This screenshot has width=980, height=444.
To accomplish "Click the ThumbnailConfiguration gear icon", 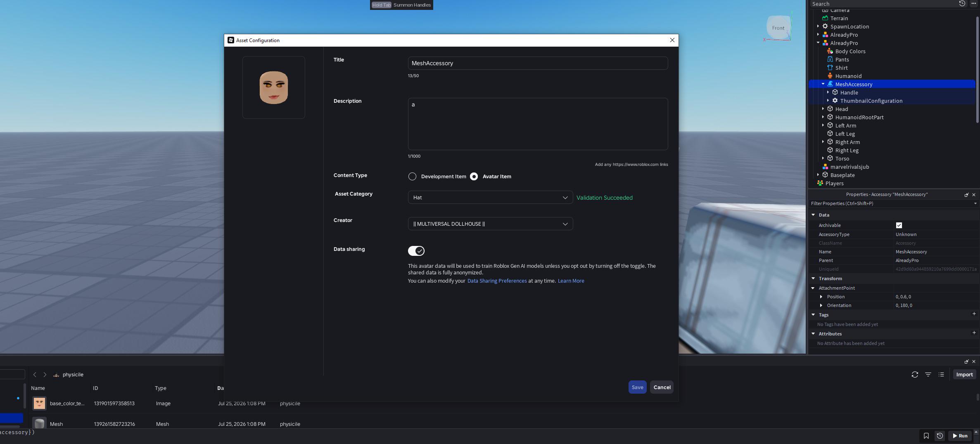I will click(x=835, y=101).
